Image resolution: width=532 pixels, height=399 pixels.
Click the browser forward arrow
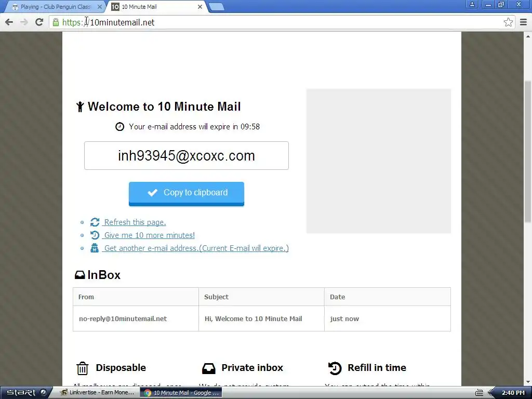click(x=24, y=22)
